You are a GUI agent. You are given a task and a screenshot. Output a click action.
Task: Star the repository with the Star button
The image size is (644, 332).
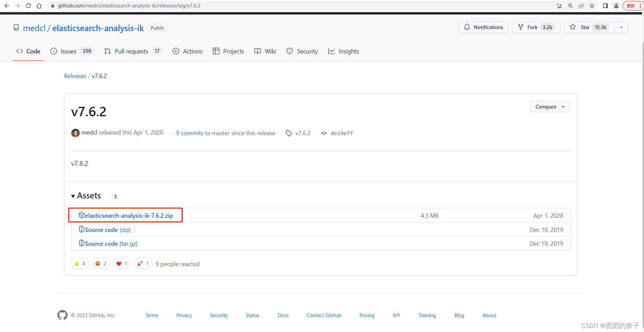pyautogui.click(x=589, y=27)
